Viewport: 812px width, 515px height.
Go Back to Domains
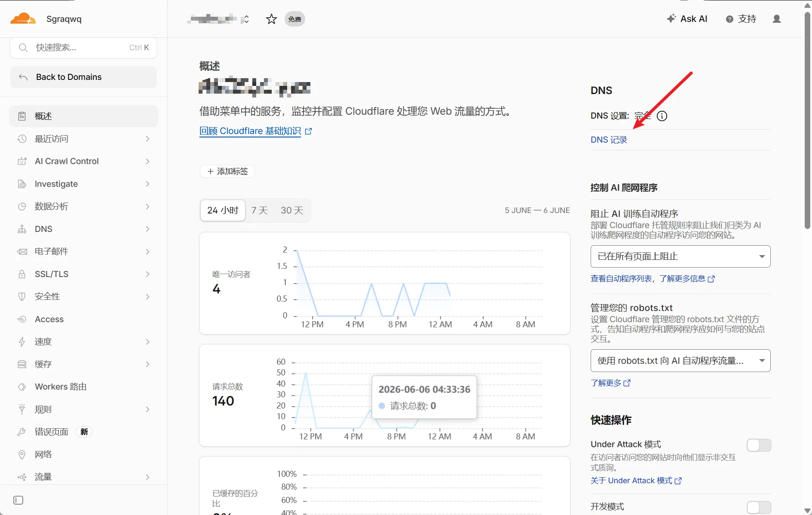coord(83,77)
